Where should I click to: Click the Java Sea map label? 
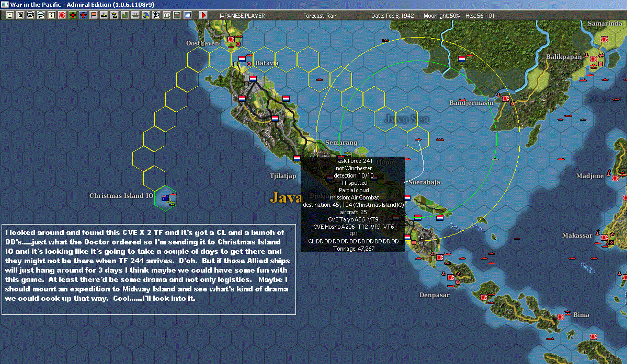tap(407, 119)
